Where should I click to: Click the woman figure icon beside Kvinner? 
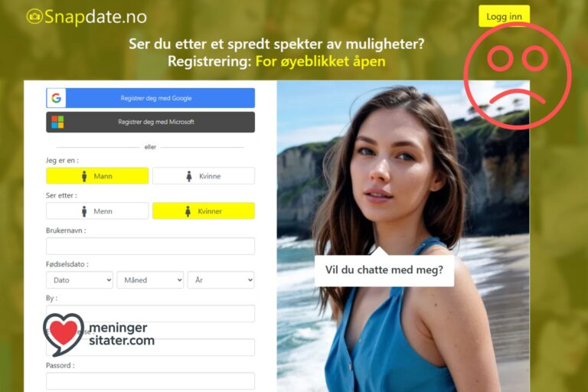(188, 211)
